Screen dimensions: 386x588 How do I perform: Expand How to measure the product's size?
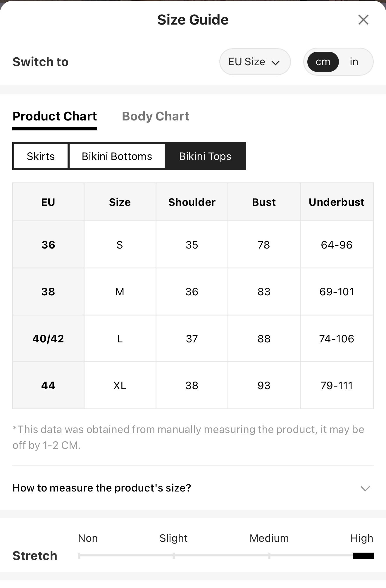[193, 488]
